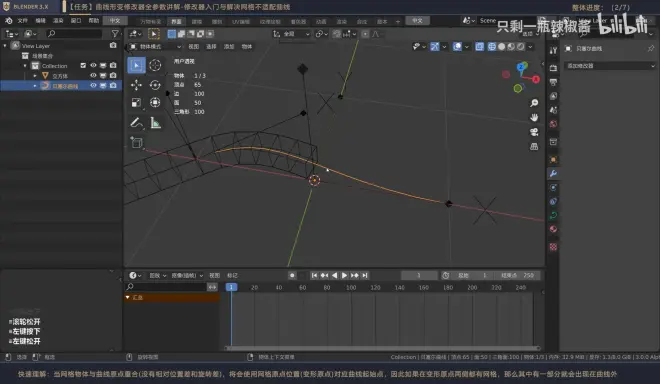Hide the Collection with its eye icon

(93, 65)
